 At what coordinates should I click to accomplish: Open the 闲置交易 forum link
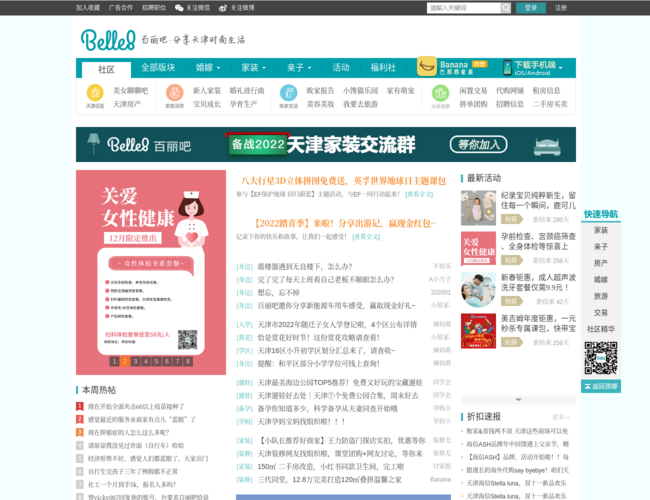click(x=473, y=90)
